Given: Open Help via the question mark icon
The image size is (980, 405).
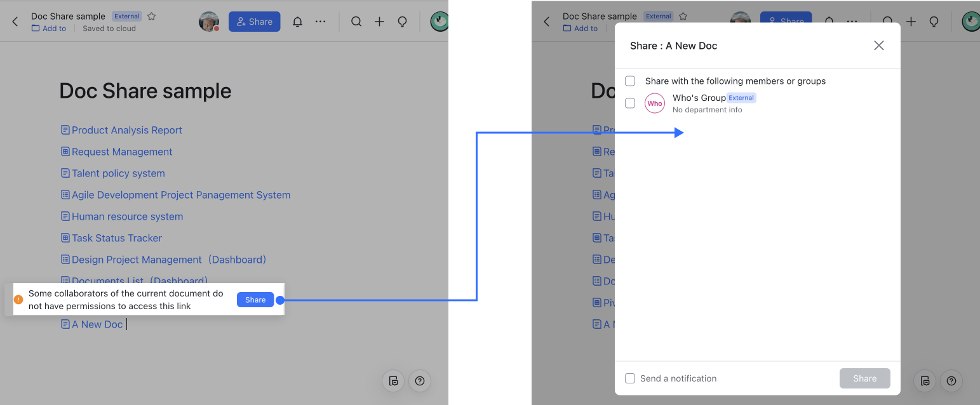Looking at the screenshot, I should pyautogui.click(x=420, y=381).
